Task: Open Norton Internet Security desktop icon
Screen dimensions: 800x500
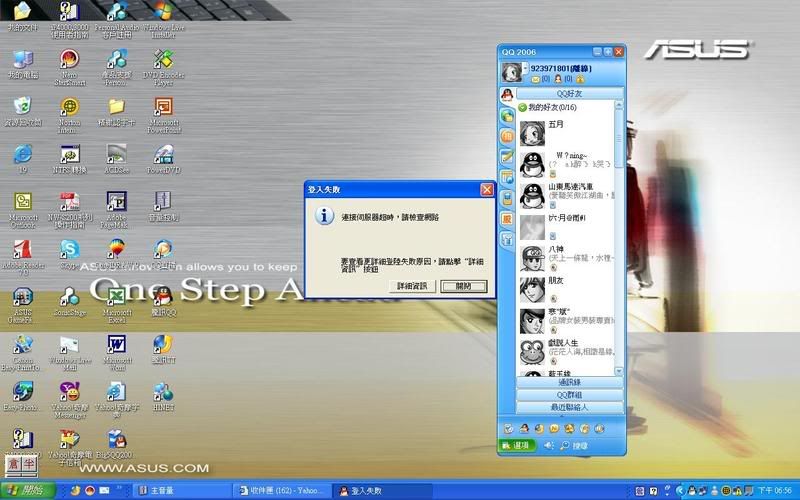Action: [x=69, y=115]
